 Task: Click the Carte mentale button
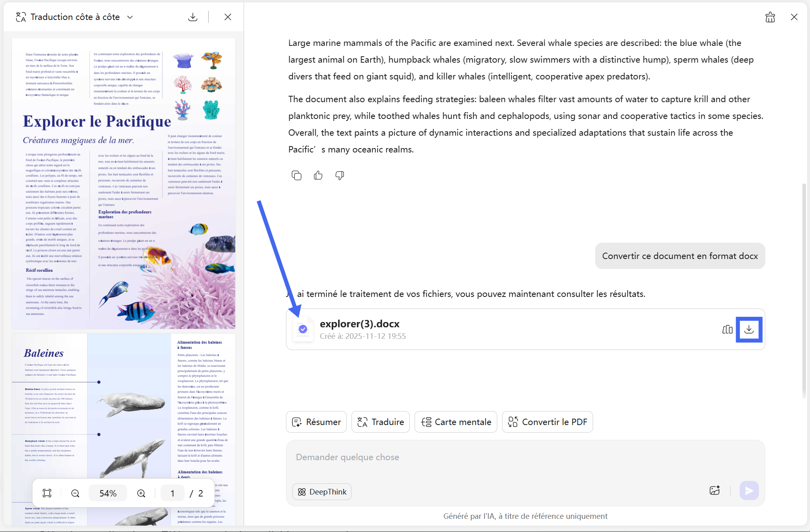point(456,422)
